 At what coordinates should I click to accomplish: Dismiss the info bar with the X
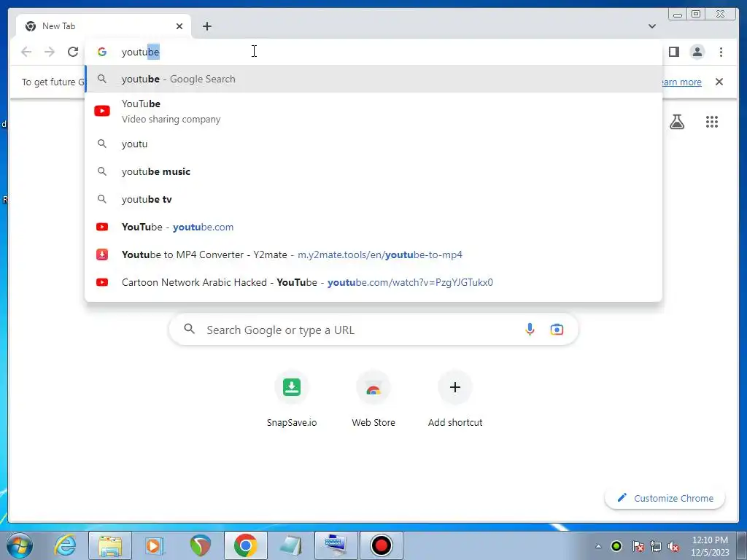(x=719, y=82)
